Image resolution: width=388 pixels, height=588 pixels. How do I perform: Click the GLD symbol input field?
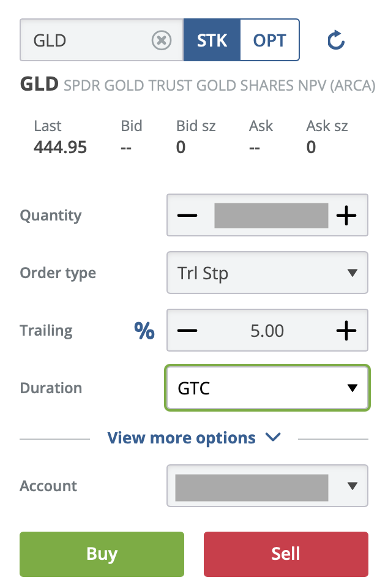[x=86, y=40]
